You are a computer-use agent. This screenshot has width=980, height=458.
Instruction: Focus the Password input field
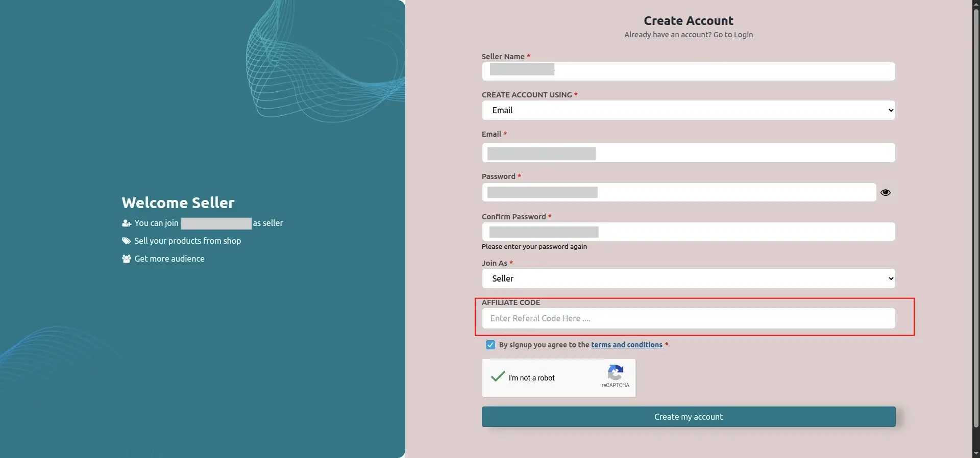[x=679, y=192]
